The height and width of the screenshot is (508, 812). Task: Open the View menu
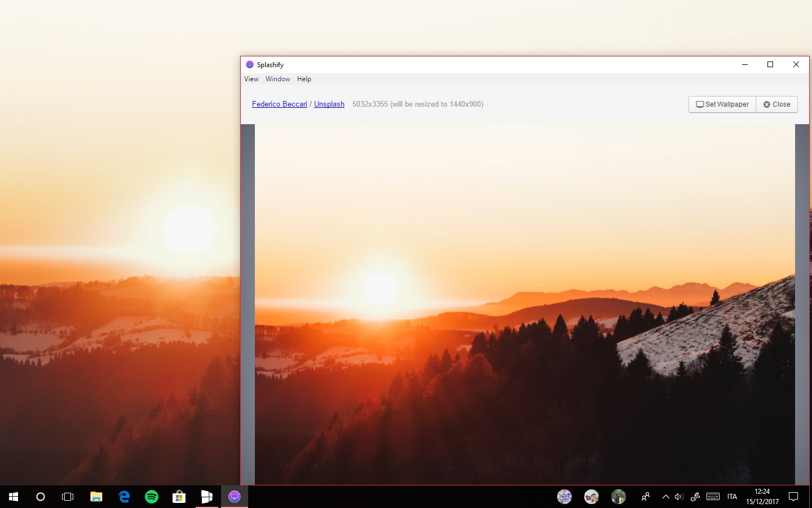pos(251,79)
